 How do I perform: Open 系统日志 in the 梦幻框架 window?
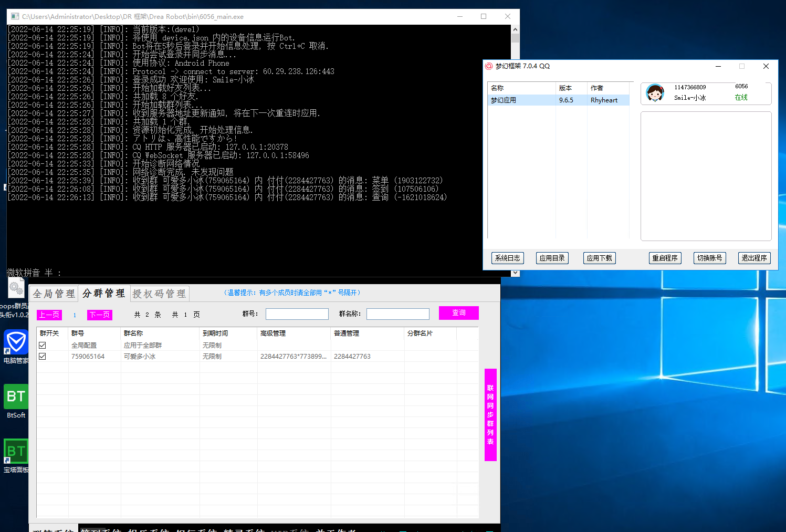[x=508, y=258]
